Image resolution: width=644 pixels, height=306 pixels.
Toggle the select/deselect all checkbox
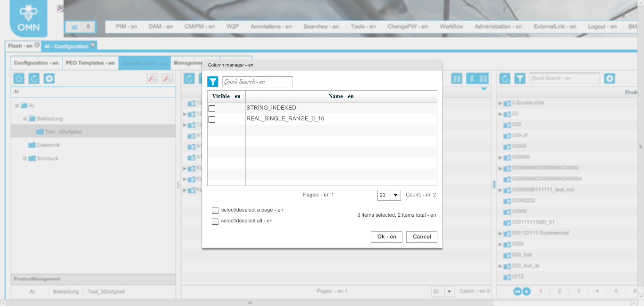pos(215,221)
